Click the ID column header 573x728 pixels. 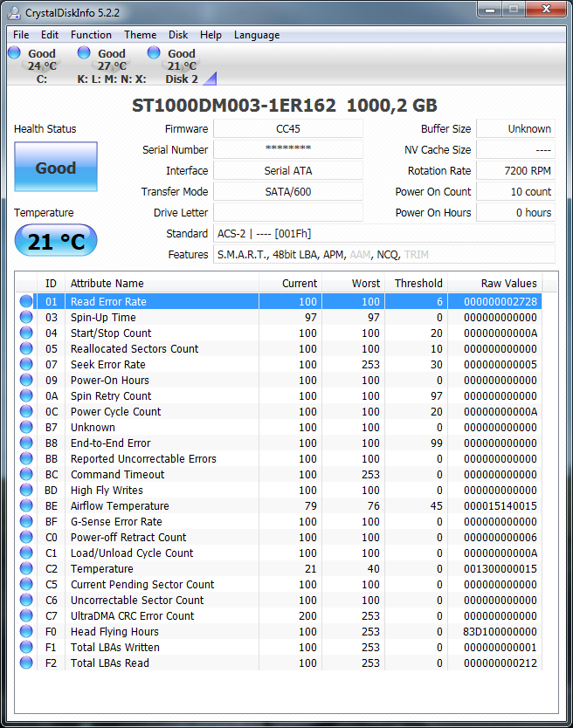pyautogui.click(x=52, y=283)
